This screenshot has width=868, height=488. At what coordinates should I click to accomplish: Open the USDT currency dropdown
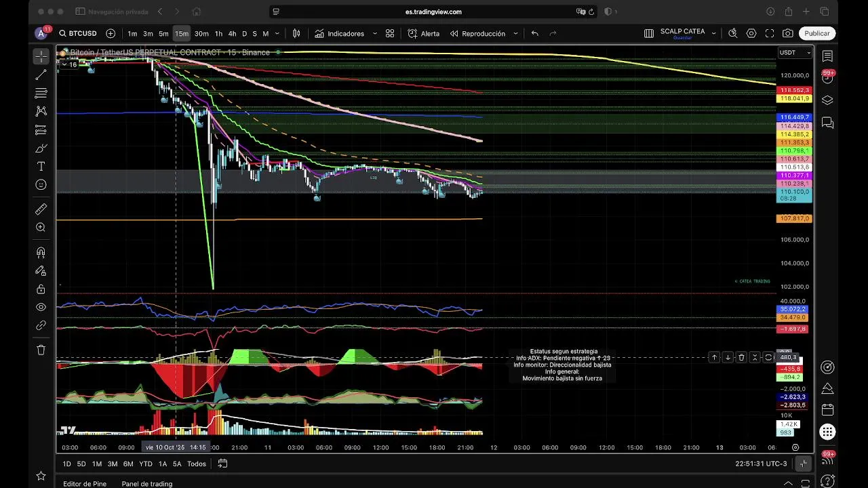pyautogui.click(x=795, y=52)
